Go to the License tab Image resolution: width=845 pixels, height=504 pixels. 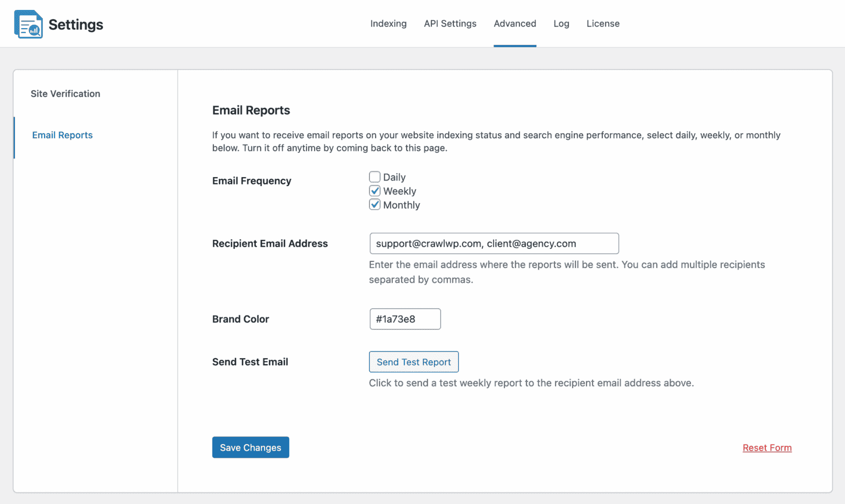tap(603, 24)
